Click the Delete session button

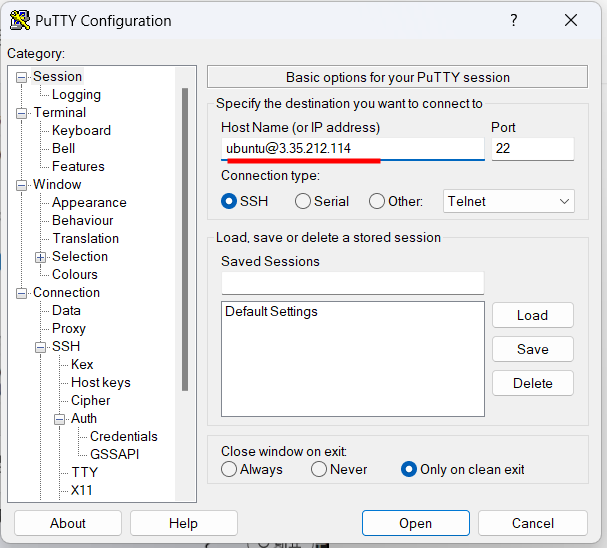point(533,384)
